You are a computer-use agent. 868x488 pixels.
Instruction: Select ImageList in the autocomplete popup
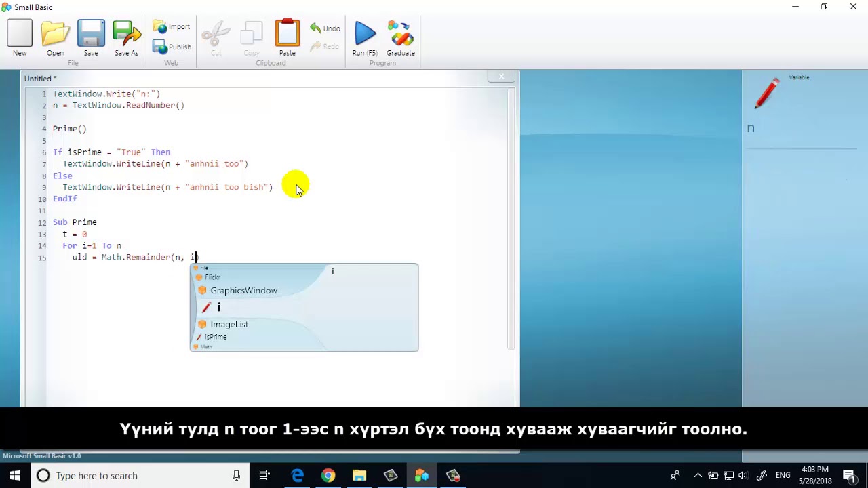[229, 325]
